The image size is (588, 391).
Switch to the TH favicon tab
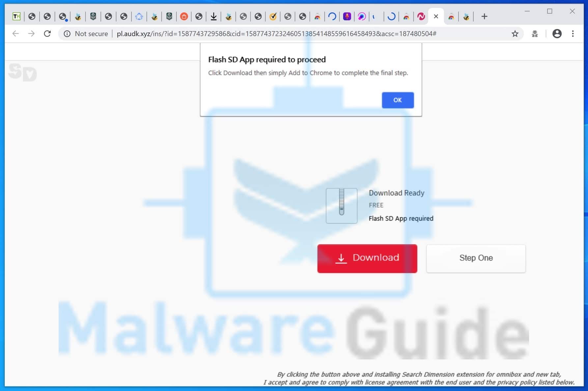pos(16,16)
